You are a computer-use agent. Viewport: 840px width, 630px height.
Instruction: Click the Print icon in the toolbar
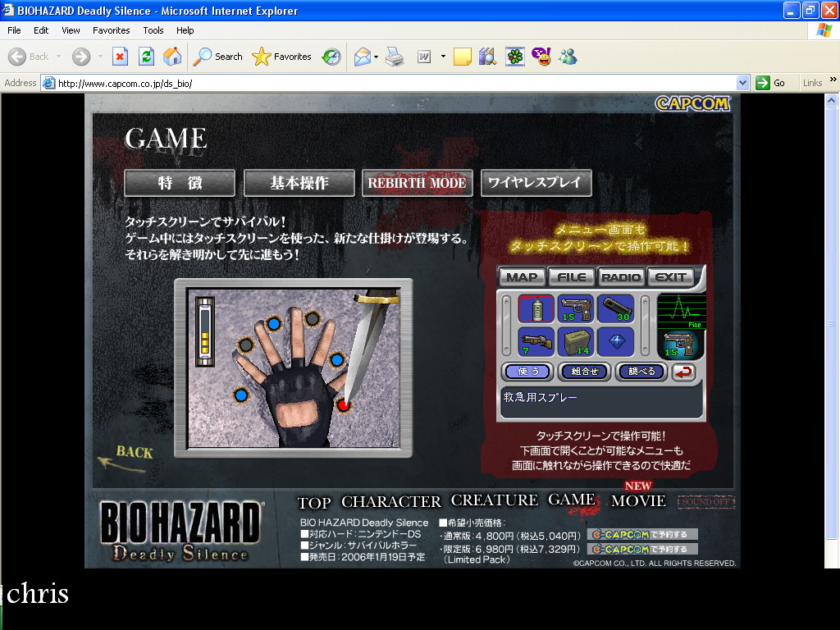[x=395, y=57]
